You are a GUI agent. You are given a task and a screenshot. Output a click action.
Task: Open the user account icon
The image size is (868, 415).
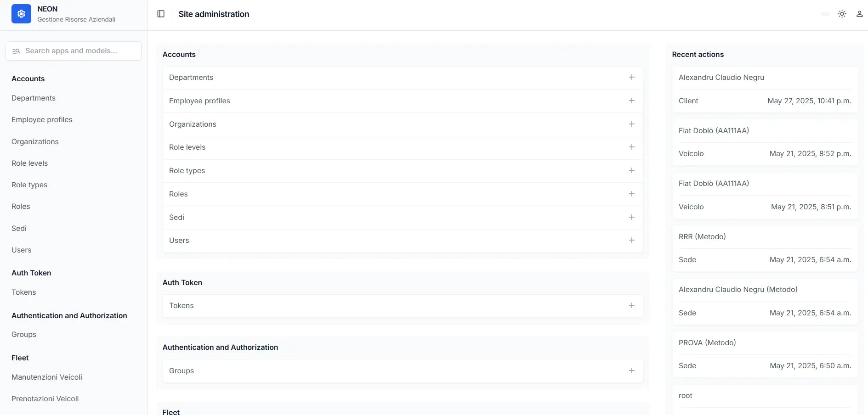pos(859,14)
